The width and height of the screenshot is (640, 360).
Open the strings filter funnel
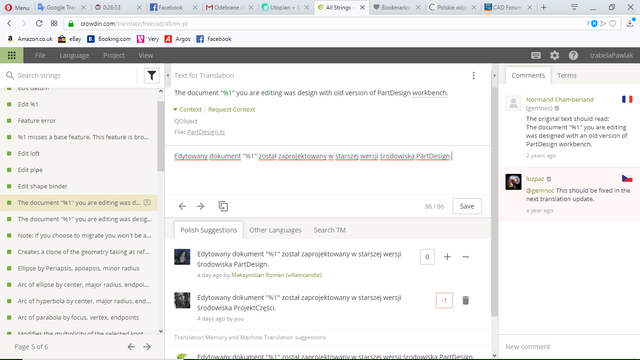pyautogui.click(x=151, y=76)
